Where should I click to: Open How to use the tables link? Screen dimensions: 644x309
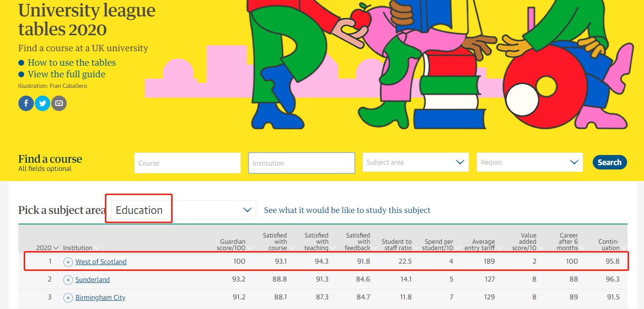pyautogui.click(x=72, y=63)
